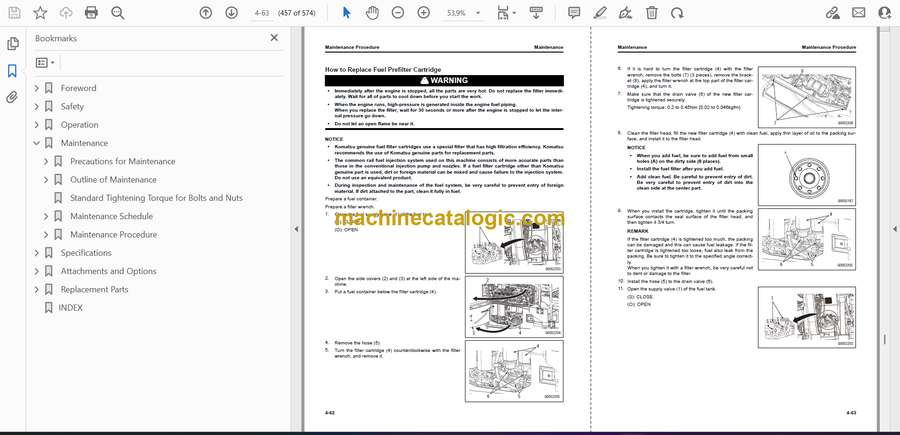Click the page number field 4-63
The image size is (900, 435).
[261, 13]
